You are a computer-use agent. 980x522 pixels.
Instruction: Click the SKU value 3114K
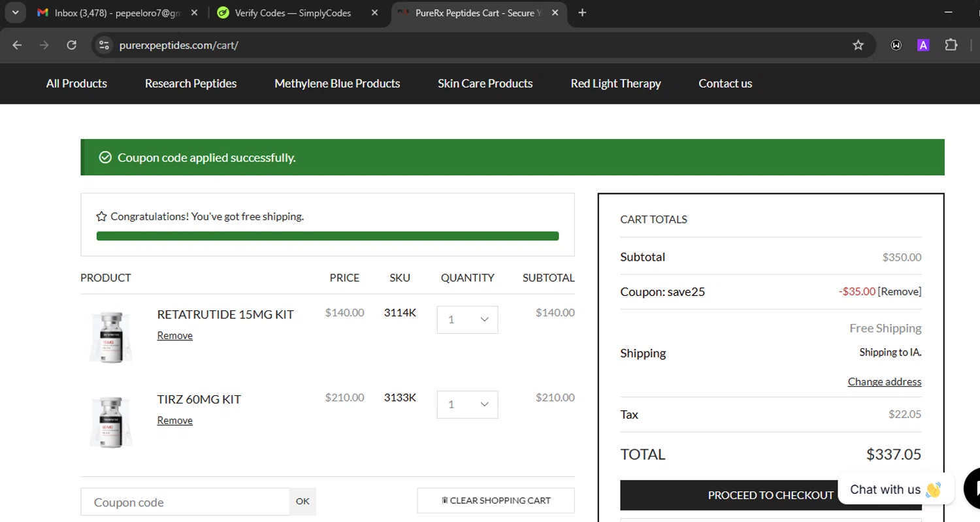click(x=400, y=313)
